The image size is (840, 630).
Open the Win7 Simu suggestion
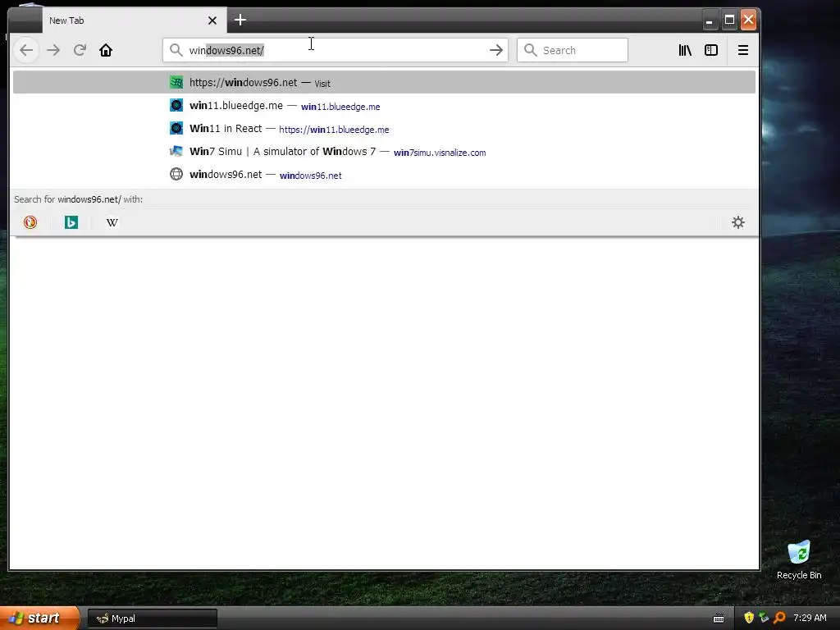(x=384, y=152)
